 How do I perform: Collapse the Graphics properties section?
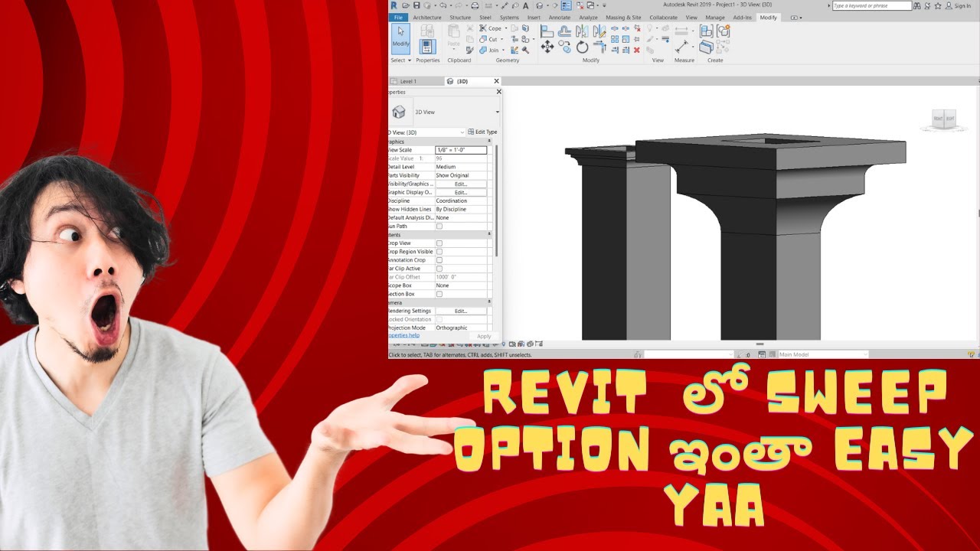tap(489, 142)
